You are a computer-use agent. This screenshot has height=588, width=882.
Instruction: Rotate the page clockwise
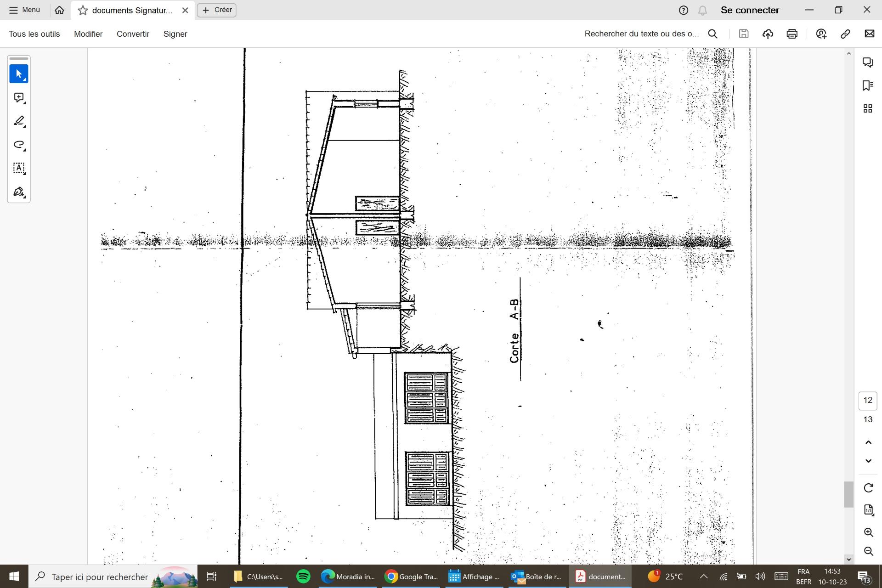pyautogui.click(x=868, y=488)
